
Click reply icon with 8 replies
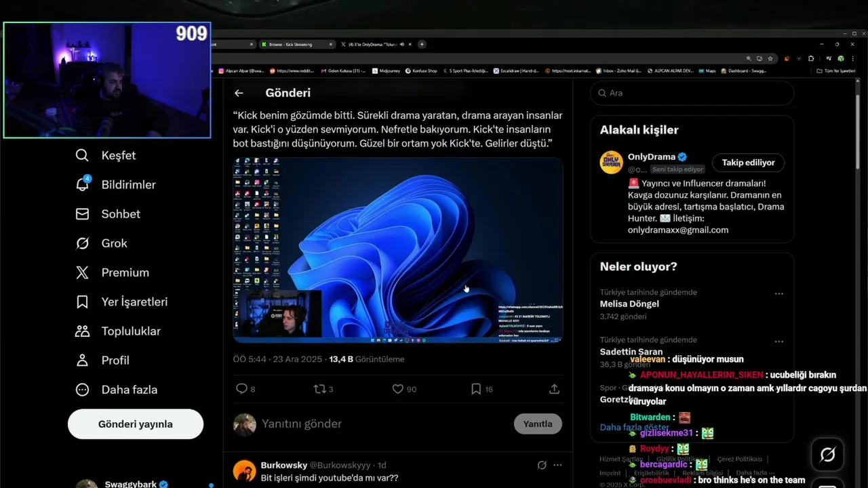pos(245,389)
